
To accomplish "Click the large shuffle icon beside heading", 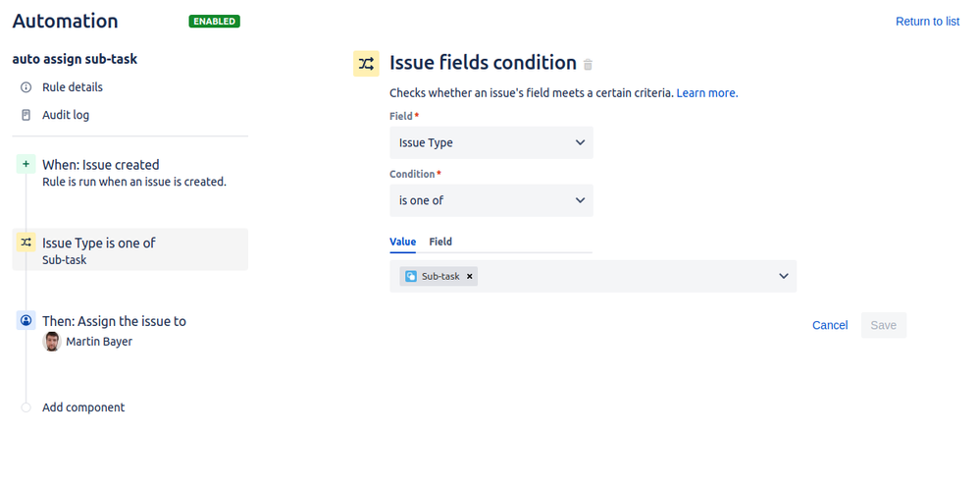I will pos(366,63).
